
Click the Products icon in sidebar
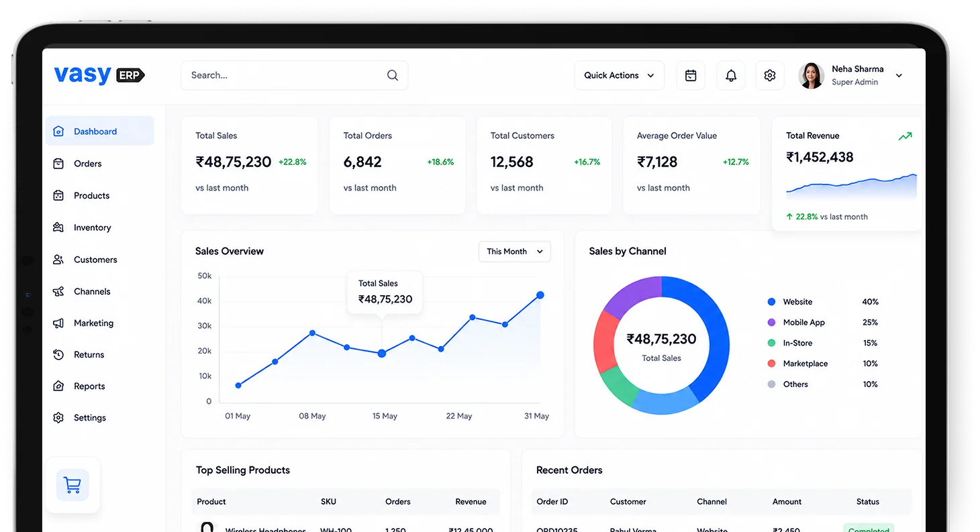[x=58, y=195]
